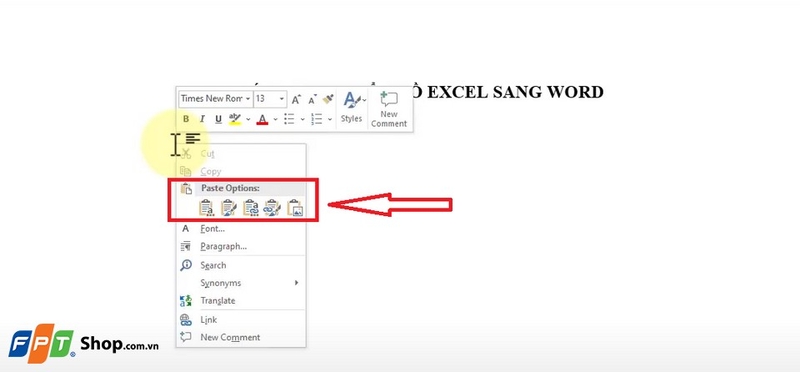Choose Search in the context menu
Image resolution: width=800 pixels, height=372 pixels.
pos(241,265)
